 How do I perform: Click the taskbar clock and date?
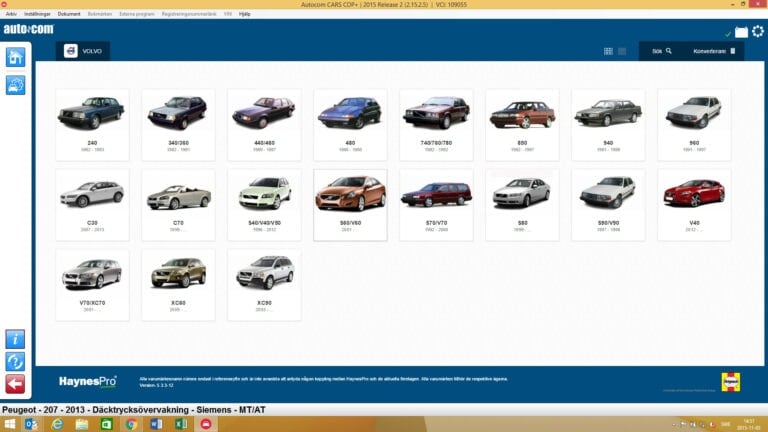749,424
